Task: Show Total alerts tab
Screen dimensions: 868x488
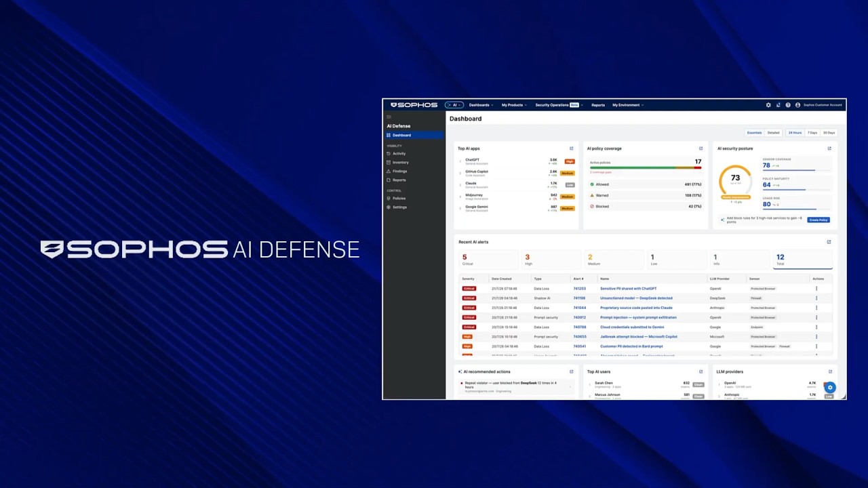Action: [803, 260]
